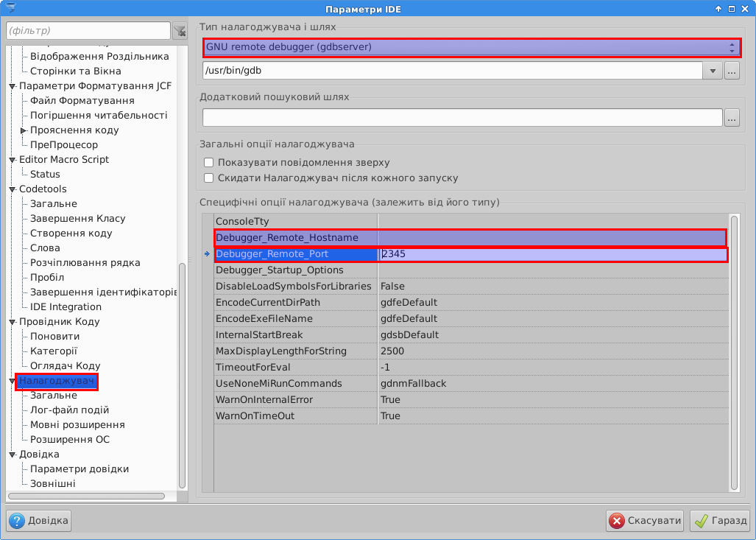Viewport: 756px width, 540px height.
Task: Select 'Погіршення читабельності' tree item
Action: (99, 116)
